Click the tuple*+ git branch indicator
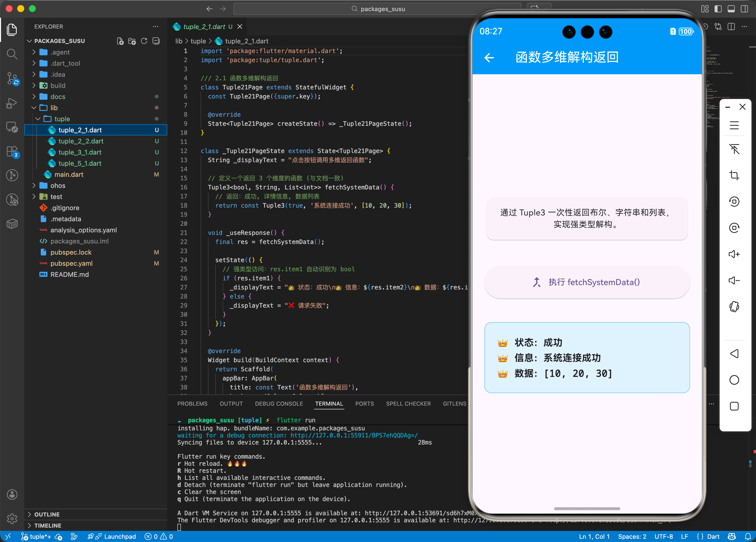The image size is (756, 542). pyautogui.click(x=36, y=536)
